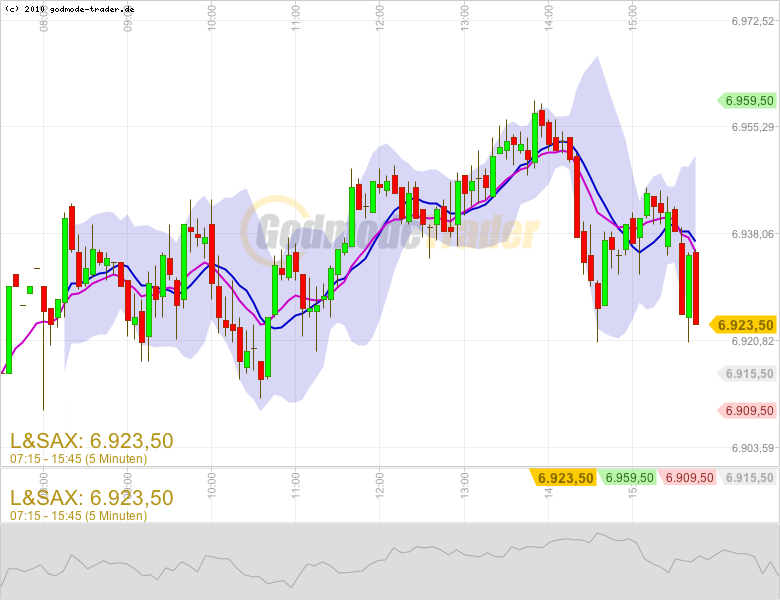Click the gray overview line chart navigator
The image size is (780, 600).
(x=390, y=561)
